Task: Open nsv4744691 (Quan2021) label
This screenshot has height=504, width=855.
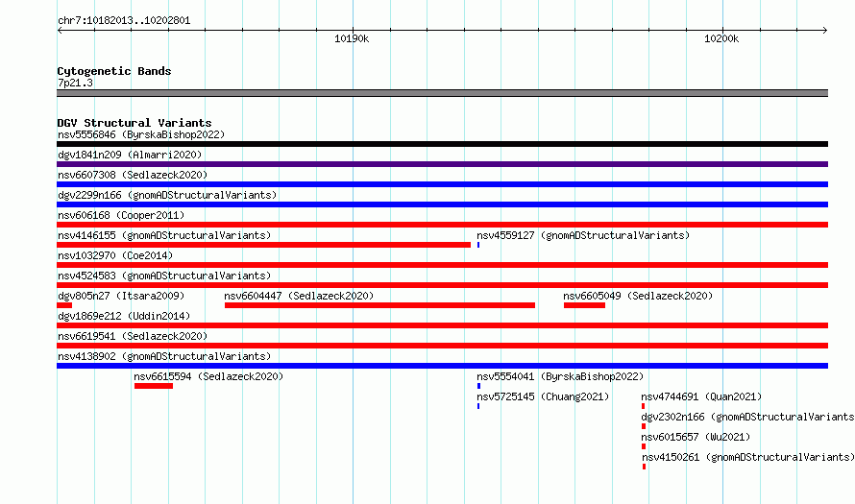Action: tap(701, 396)
